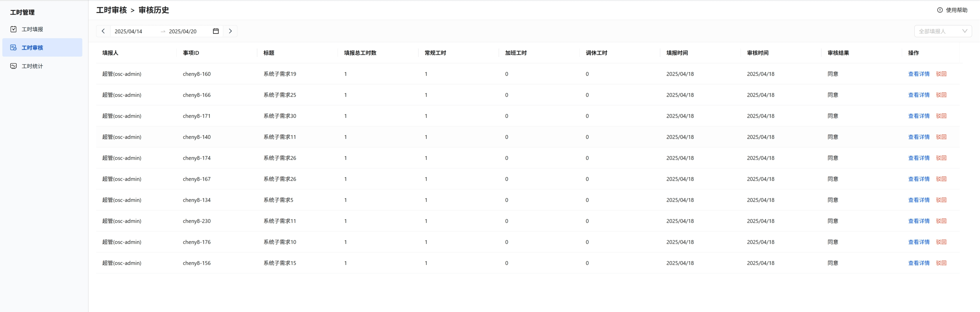Click end date field 2025/04/20
The image size is (980, 312).
click(183, 31)
